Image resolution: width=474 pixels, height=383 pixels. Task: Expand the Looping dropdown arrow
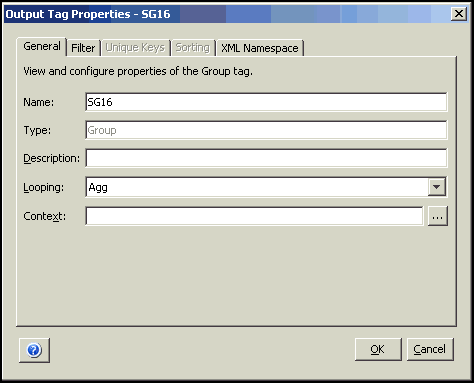tap(437, 187)
